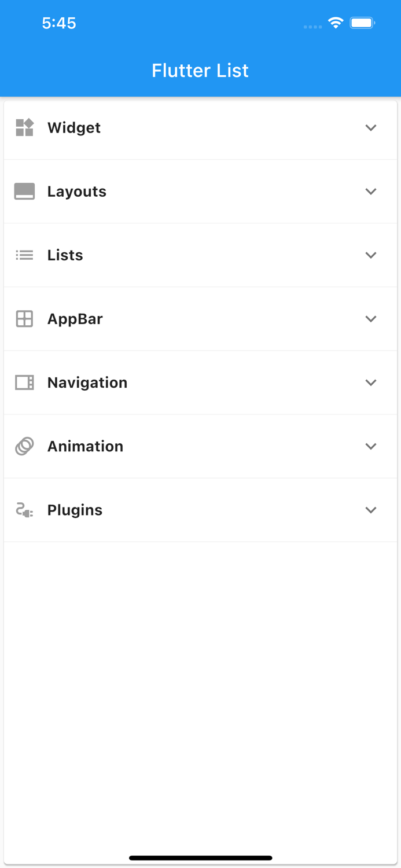Expand the AppBar section chevron
The image size is (401, 868).
371,319
